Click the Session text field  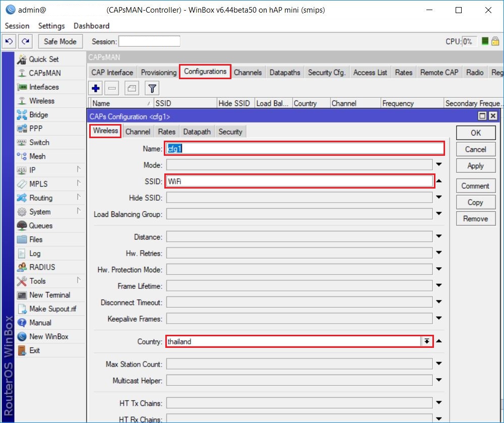pos(150,41)
